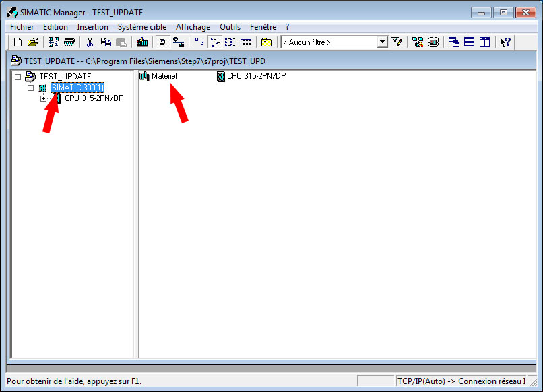543x392 pixels.
Task: Click the SIMATIC Manager application title icon
Action: 12,12
